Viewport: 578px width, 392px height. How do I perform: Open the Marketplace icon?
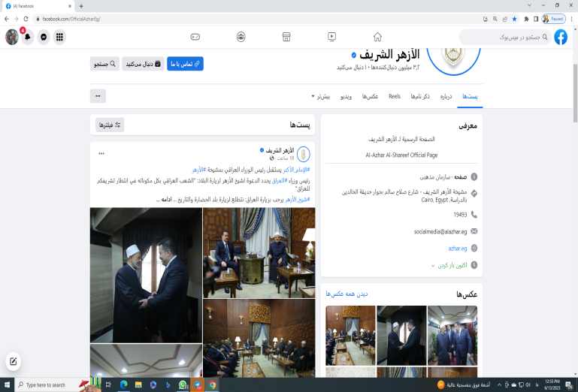tap(286, 37)
